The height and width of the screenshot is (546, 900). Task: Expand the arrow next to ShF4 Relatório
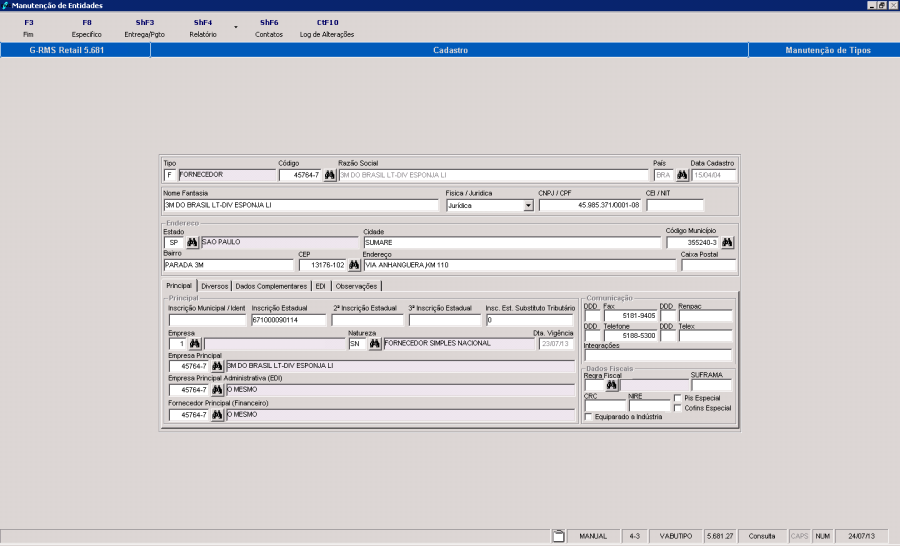(235, 28)
